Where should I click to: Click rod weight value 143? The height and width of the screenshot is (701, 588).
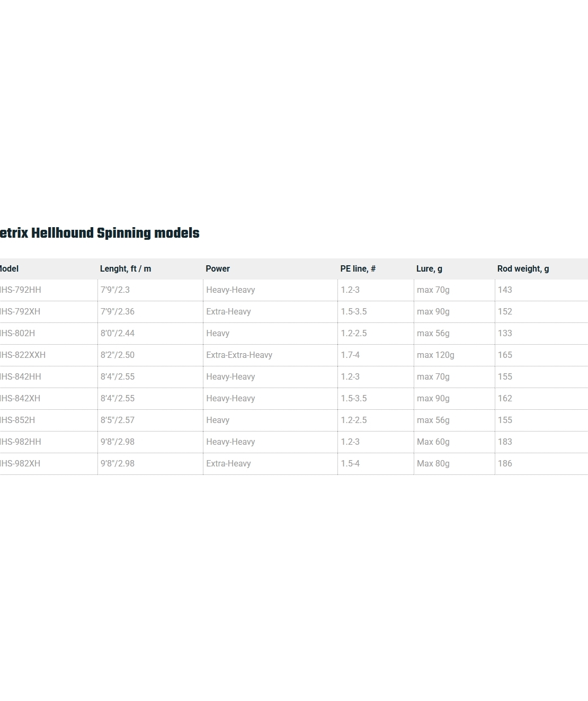tap(505, 290)
